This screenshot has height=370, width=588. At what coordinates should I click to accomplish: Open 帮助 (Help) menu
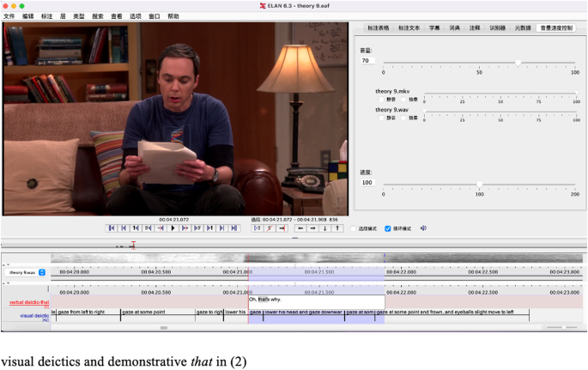173,16
